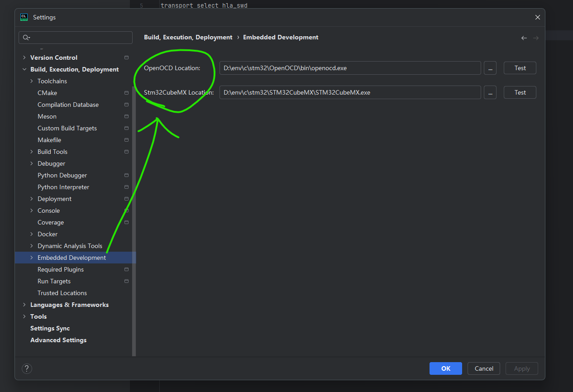Go back with the left arrow icon
Image resolution: width=573 pixels, height=392 pixels.
click(524, 38)
